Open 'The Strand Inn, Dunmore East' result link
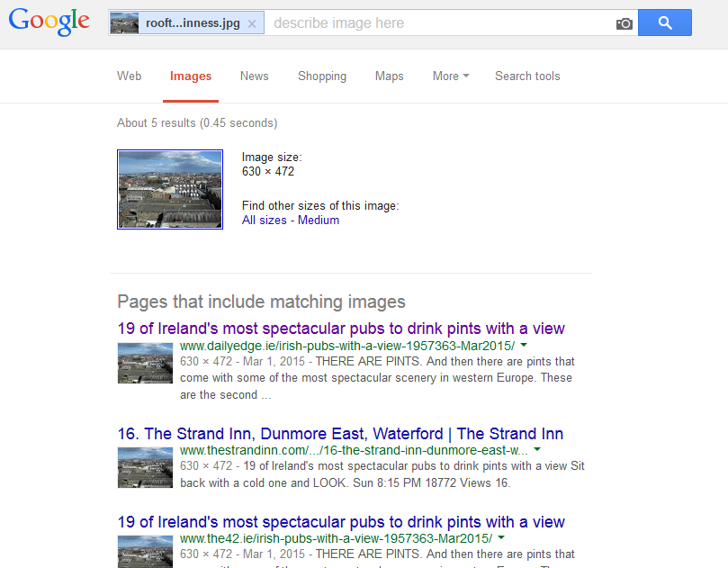728x568 pixels. 340,434
